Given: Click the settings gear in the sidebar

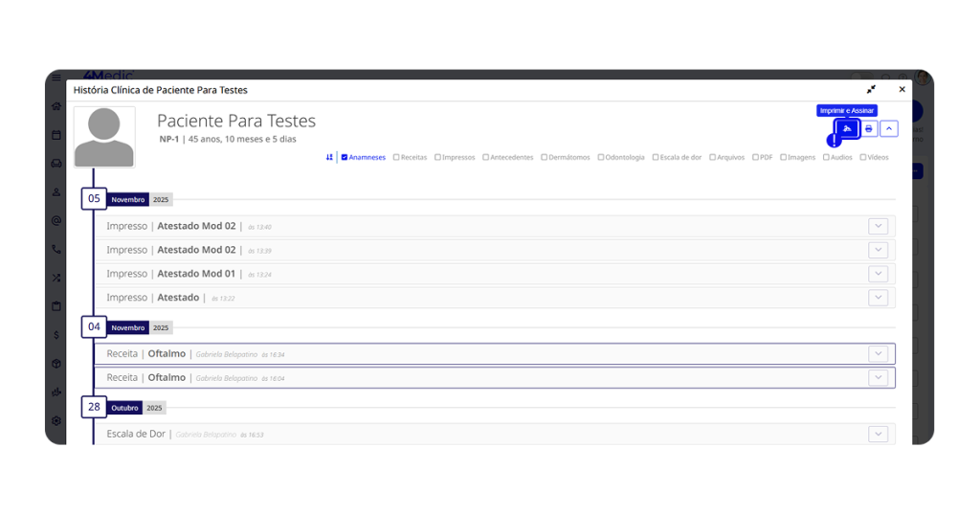Looking at the screenshot, I should pyautogui.click(x=56, y=420).
